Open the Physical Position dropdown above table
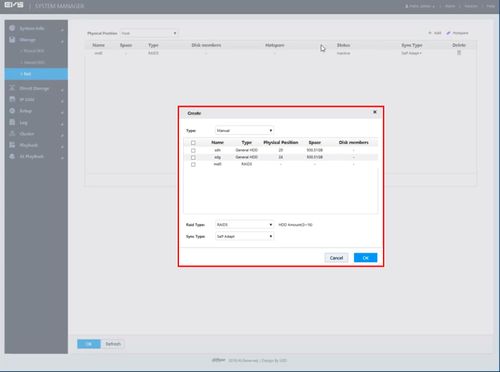Image resolution: width=500 pixels, height=372 pixels. point(149,33)
